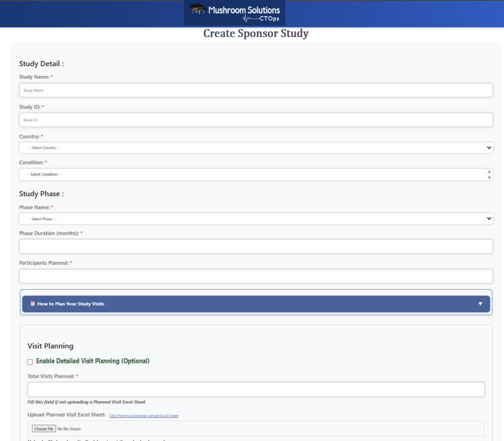Click the clipboard icon beside How to Plan
This screenshot has width=504, height=441.
click(32, 304)
